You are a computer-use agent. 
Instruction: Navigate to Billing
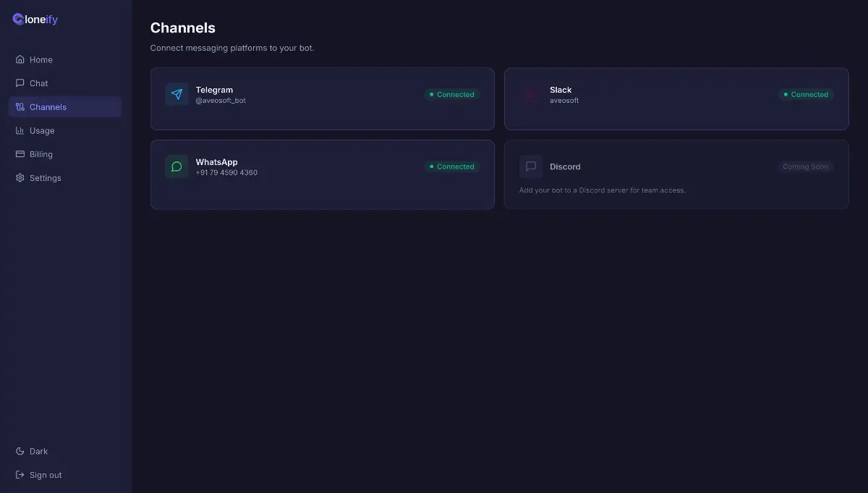pos(65,154)
